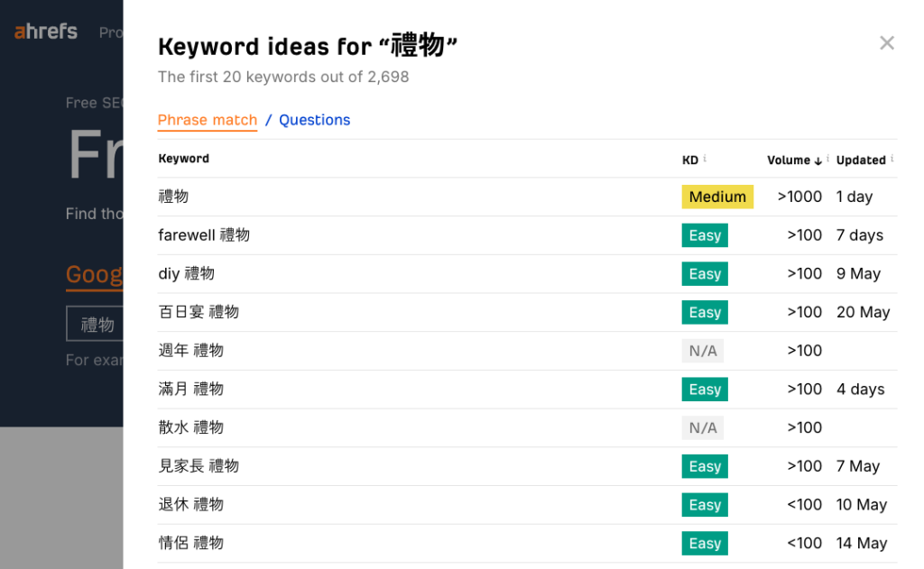The width and height of the screenshot is (924, 569).
Task: Click the Keyword column header
Action: (184, 159)
